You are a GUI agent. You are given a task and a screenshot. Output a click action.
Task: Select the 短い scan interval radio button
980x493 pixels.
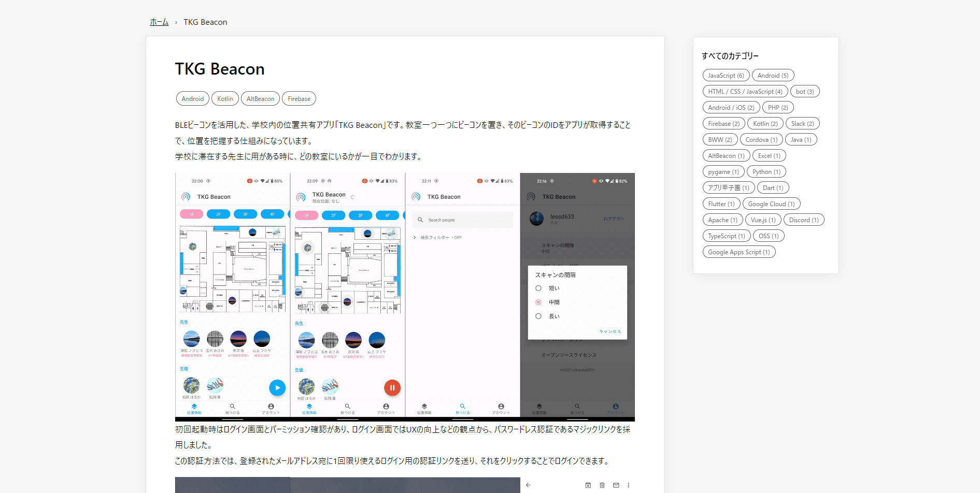(x=538, y=288)
